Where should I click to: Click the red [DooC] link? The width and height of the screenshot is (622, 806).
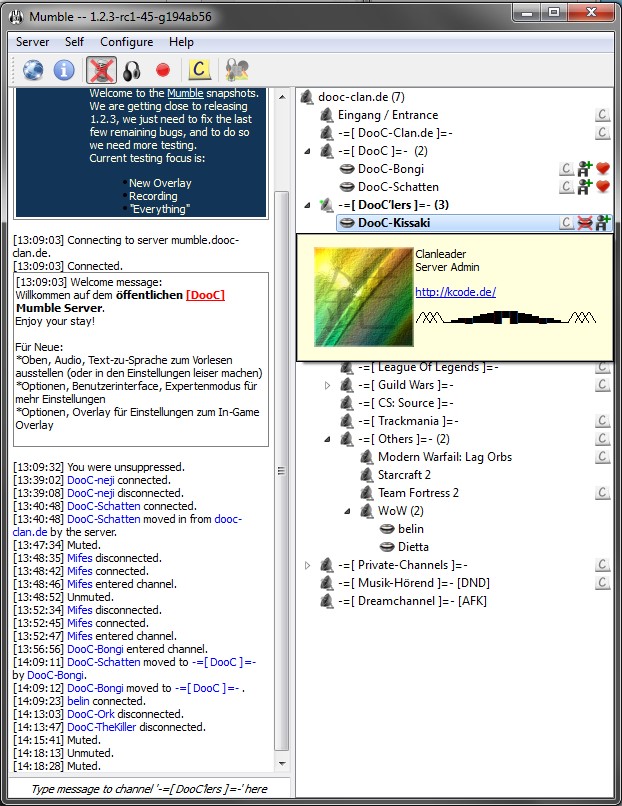pyautogui.click(x=205, y=295)
